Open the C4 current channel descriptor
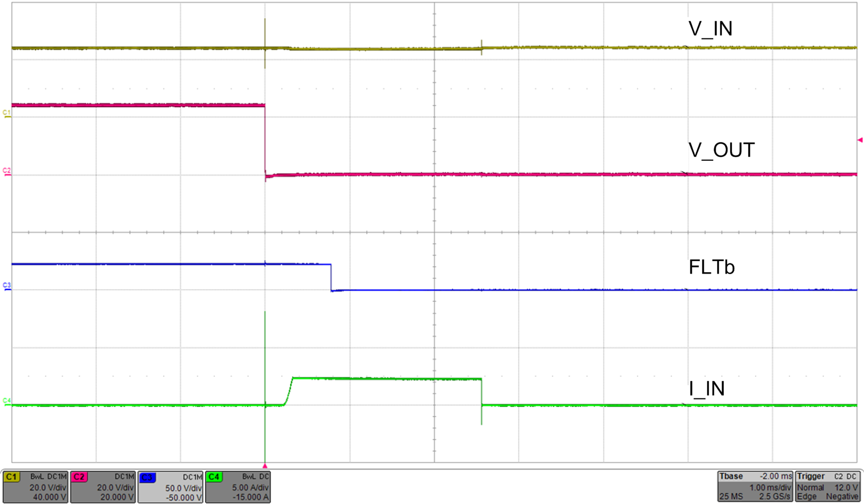This screenshot has width=864, height=504. tap(238, 487)
